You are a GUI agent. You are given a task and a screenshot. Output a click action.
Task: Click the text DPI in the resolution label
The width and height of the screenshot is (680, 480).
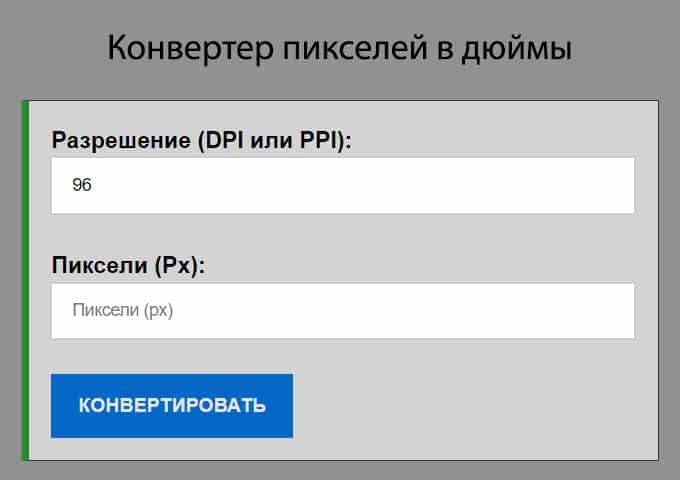pyautogui.click(x=220, y=141)
